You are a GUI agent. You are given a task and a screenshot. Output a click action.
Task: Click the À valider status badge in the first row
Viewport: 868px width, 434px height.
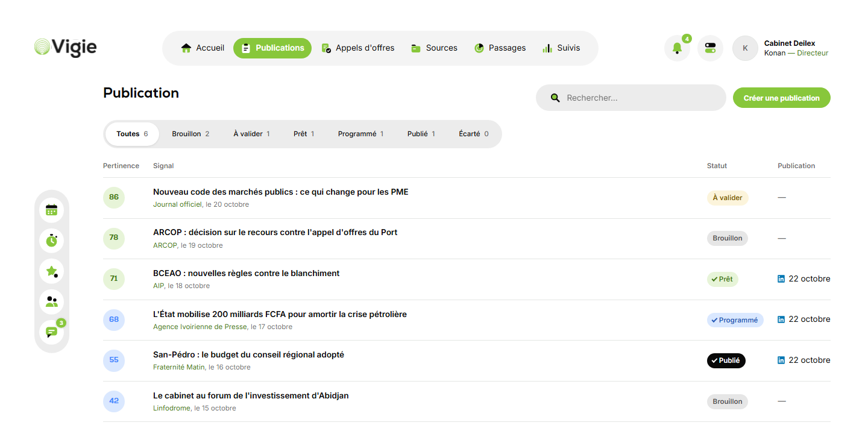[x=728, y=198]
